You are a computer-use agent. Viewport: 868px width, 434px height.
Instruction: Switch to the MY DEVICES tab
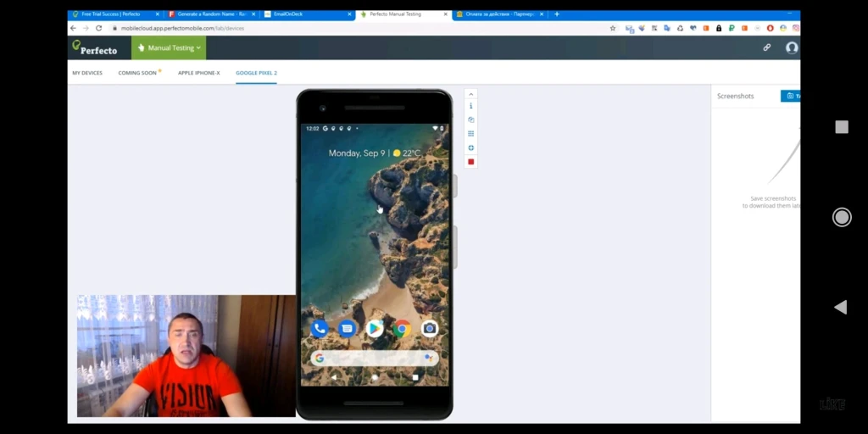click(x=87, y=73)
